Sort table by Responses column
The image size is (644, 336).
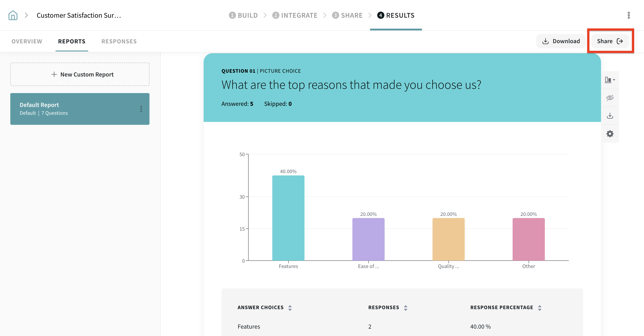coord(405,308)
